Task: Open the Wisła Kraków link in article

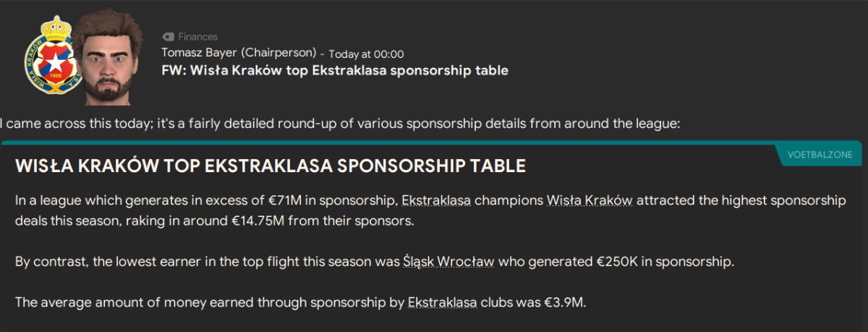Action: tap(590, 200)
